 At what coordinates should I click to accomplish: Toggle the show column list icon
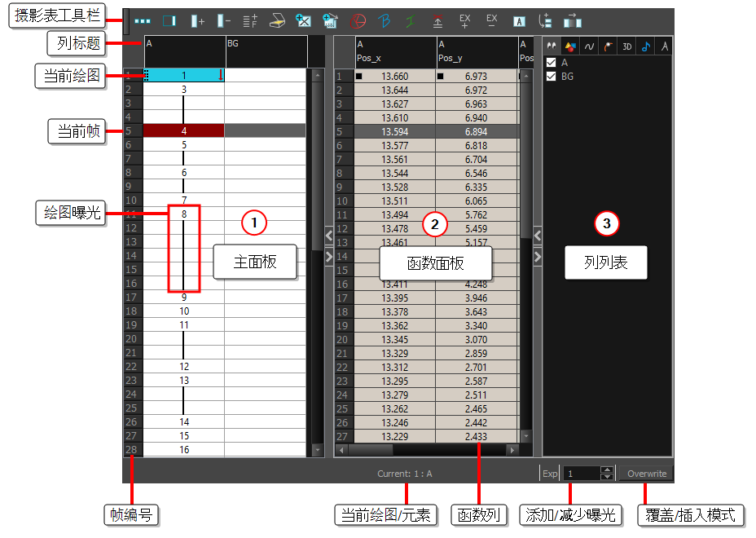point(169,20)
